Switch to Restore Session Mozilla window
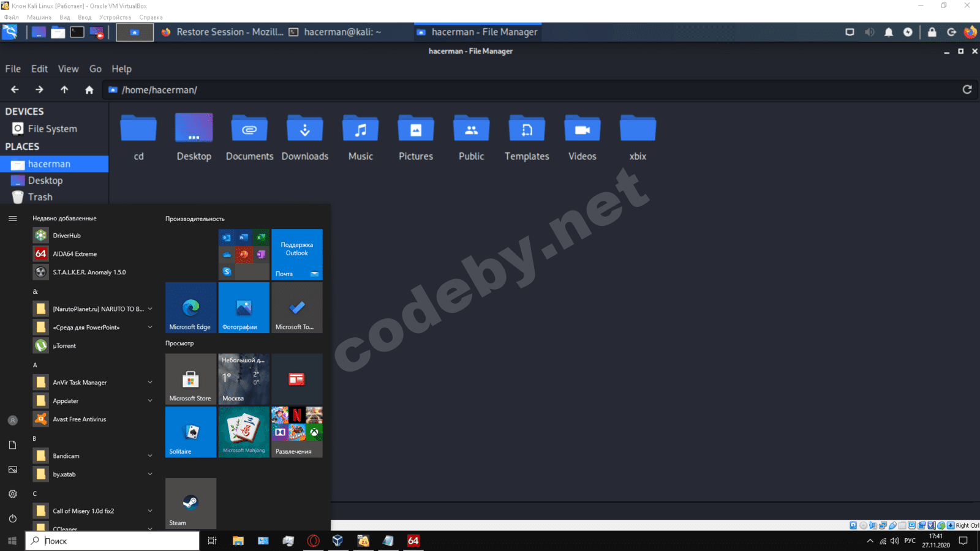This screenshot has width=980, height=551. pyautogui.click(x=223, y=32)
